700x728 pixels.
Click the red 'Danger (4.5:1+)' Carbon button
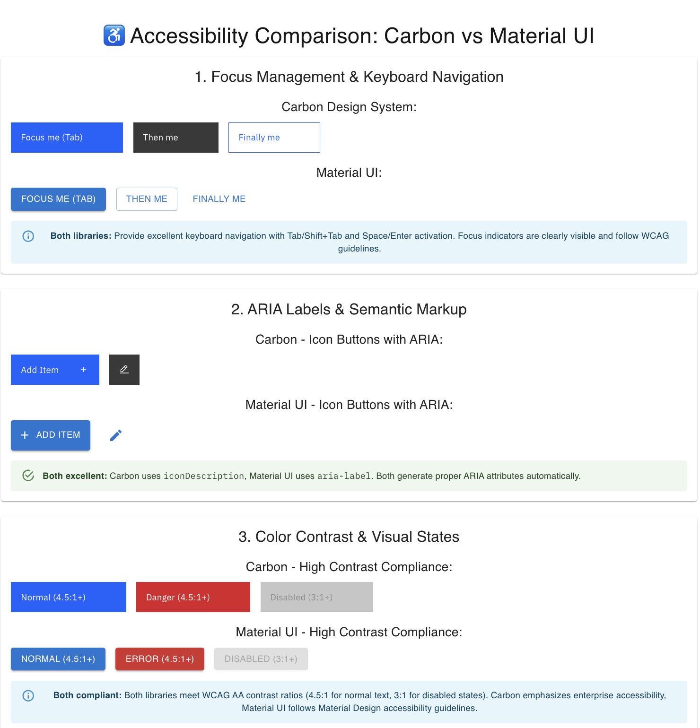coord(192,597)
